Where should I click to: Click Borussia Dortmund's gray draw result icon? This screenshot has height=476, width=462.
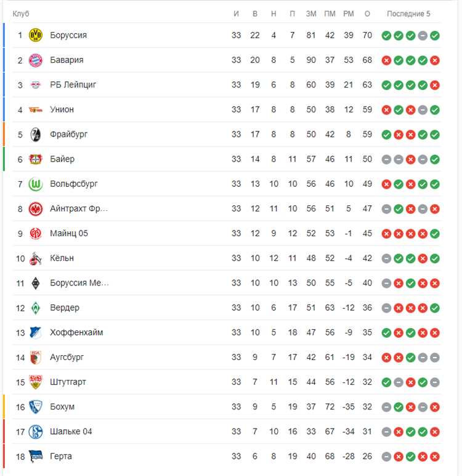tap(423, 36)
